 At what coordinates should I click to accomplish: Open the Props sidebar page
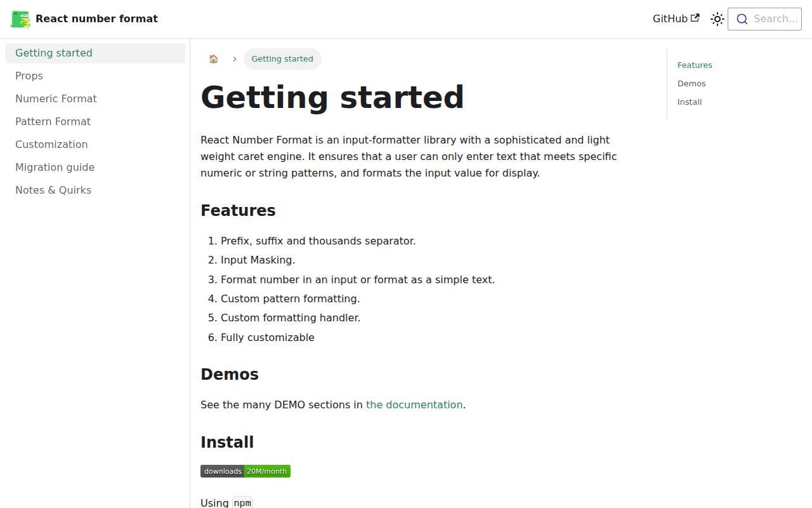point(95,76)
